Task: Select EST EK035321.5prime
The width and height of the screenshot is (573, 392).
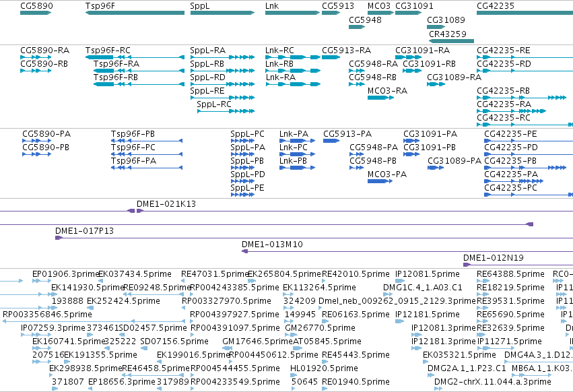Action: (x=426, y=362)
